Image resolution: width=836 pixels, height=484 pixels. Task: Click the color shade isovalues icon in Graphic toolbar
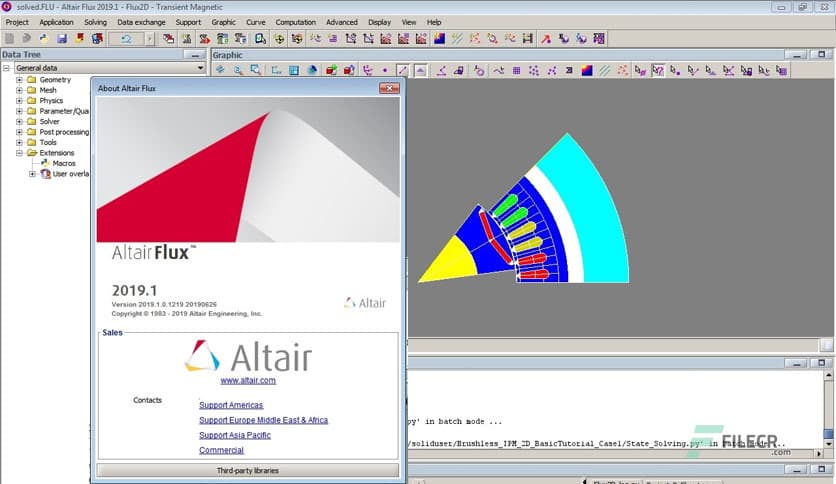pyautogui.click(x=586, y=70)
